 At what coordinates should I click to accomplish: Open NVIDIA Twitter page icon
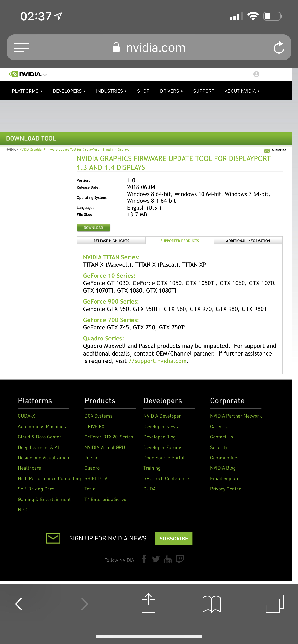156,559
